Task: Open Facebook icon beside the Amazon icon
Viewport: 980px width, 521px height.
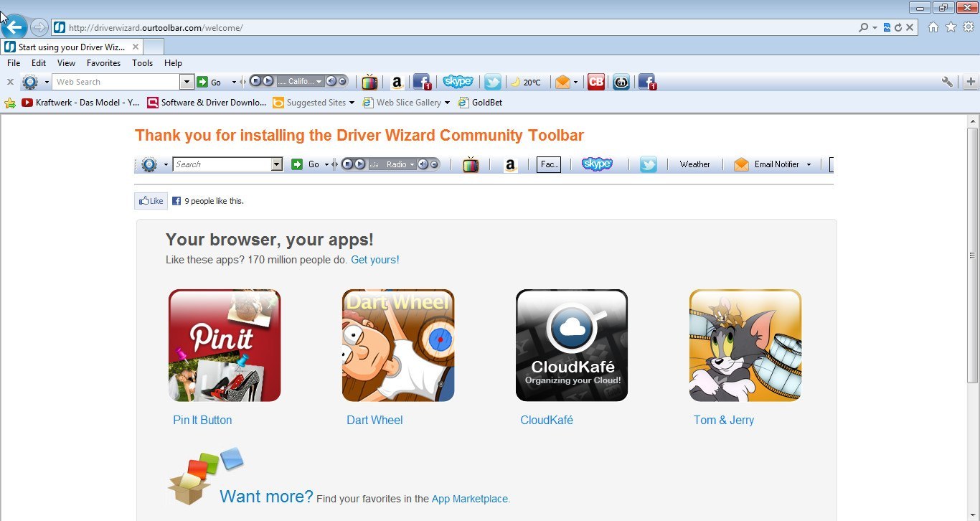Action: pos(422,82)
